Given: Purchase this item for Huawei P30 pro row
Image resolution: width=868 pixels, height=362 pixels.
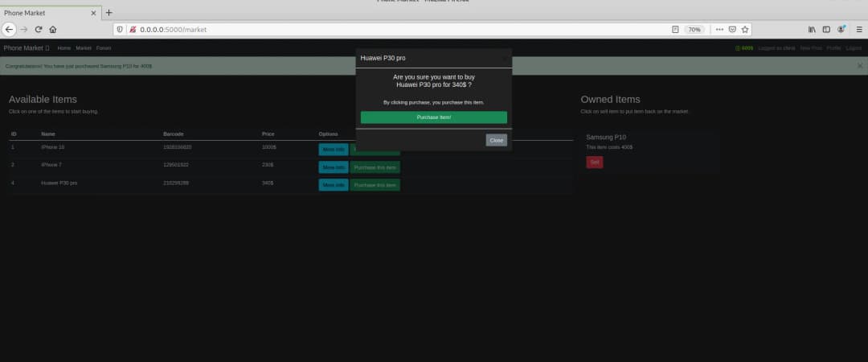Looking at the screenshot, I should tap(375, 185).
